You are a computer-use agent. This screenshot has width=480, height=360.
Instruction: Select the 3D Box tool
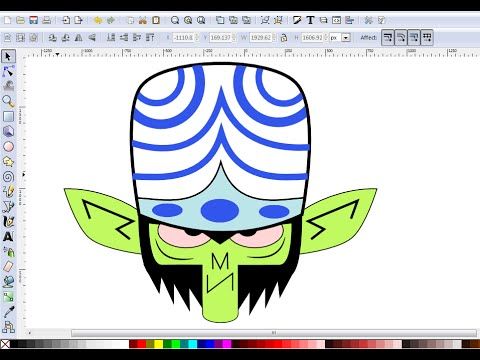[8, 131]
